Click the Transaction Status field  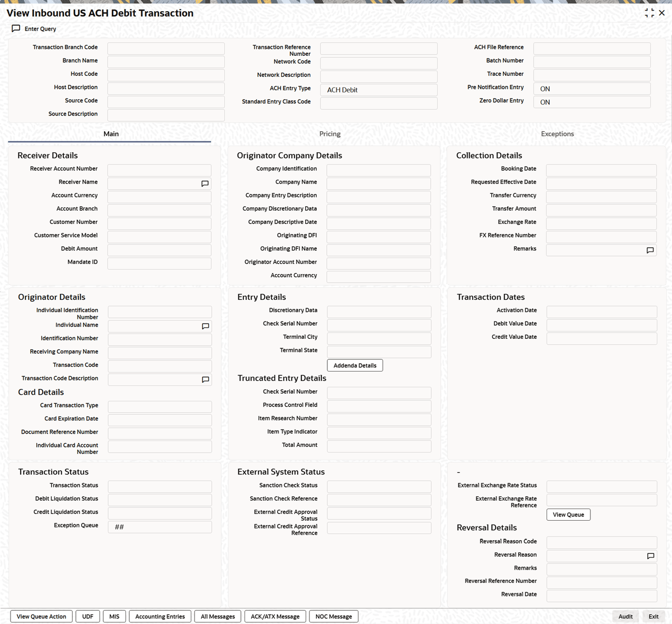click(x=160, y=486)
